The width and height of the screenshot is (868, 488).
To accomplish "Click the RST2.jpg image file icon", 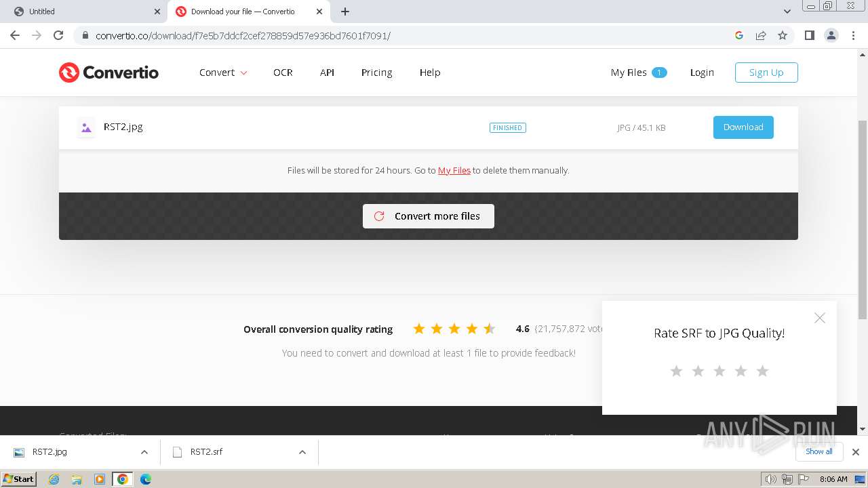I will coord(86,127).
